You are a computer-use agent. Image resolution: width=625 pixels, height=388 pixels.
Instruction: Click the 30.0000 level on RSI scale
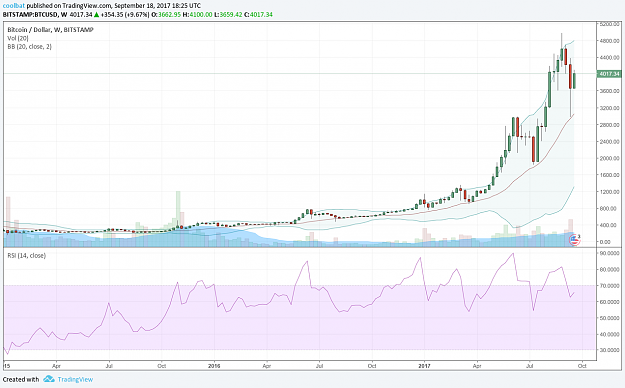pos(610,350)
